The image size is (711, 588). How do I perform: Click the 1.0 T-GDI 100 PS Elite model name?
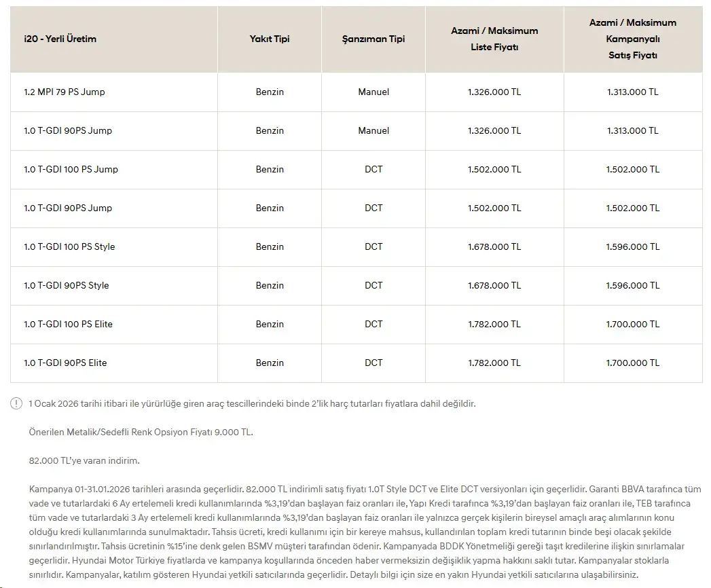68,324
